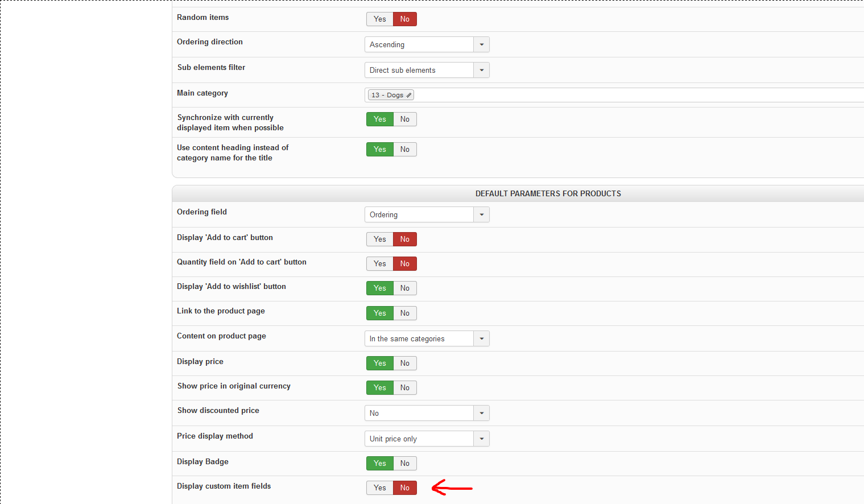Viewport: 864px width, 504px height.
Task: Click Yes for Display Badge
Action: (x=380, y=464)
